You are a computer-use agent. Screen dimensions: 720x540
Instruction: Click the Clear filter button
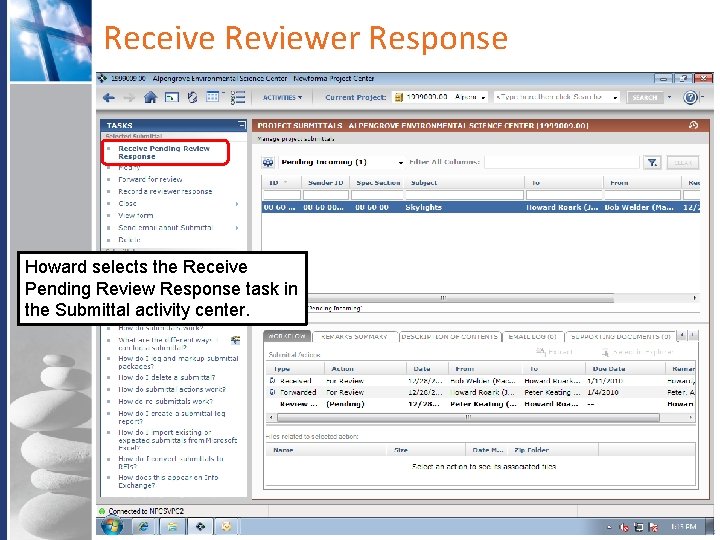[x=683, y=163]
